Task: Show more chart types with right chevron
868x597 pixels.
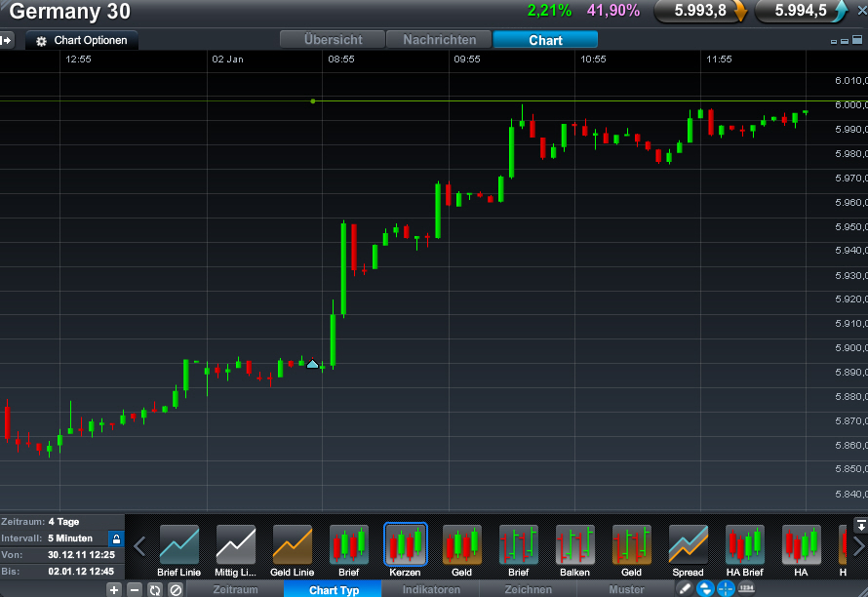Action: 858,546
